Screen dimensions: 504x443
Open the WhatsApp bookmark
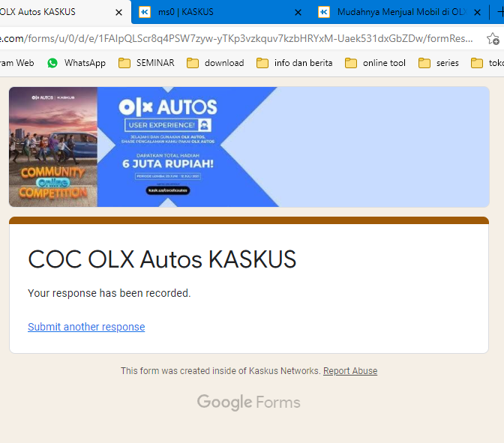(x=76, y=63)
